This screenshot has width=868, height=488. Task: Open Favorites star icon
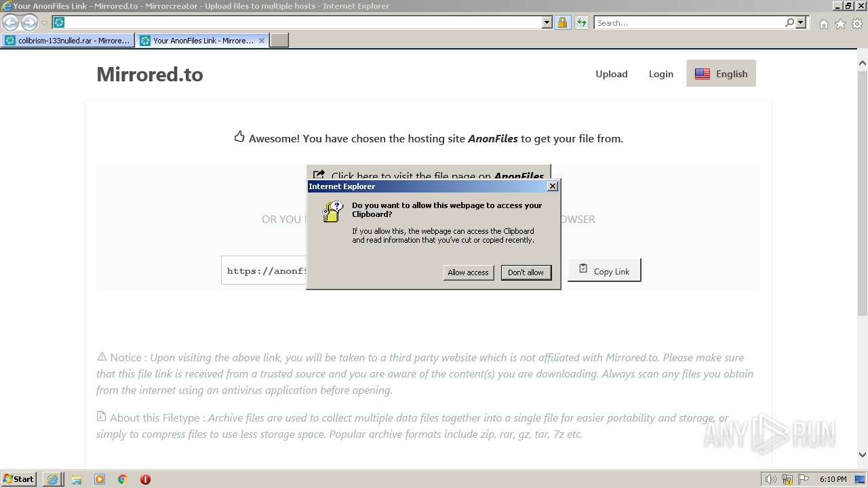tap(840, 24)
